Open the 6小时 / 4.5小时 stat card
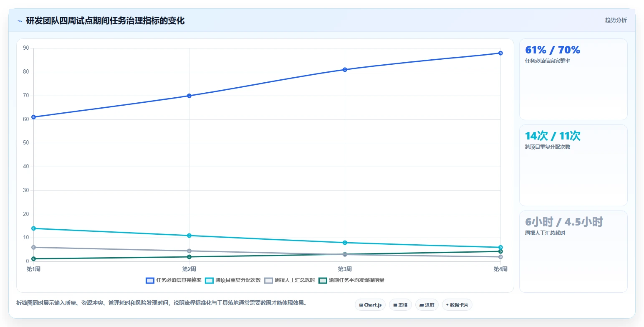This screenshot has width=644, height=327. 573,251
